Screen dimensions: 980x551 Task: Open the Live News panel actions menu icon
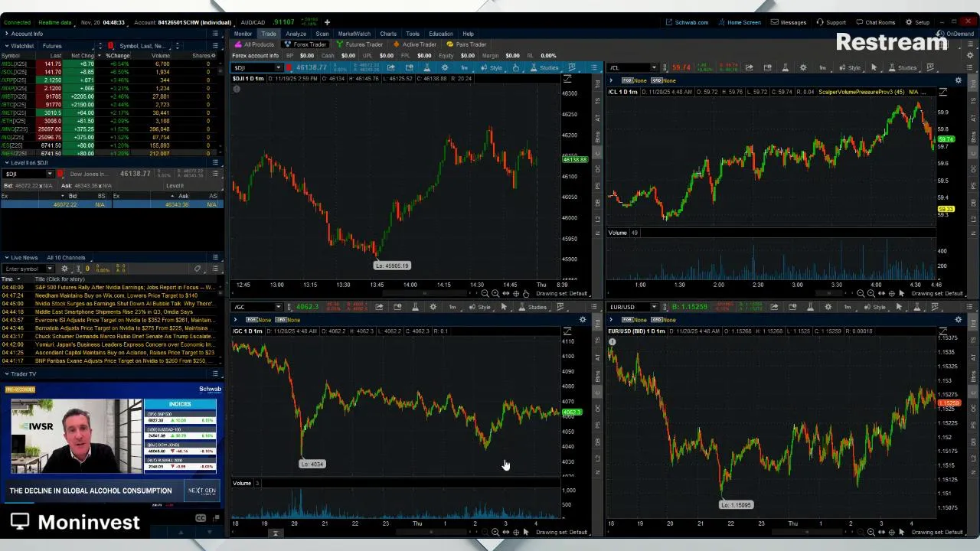click(216, 258)
